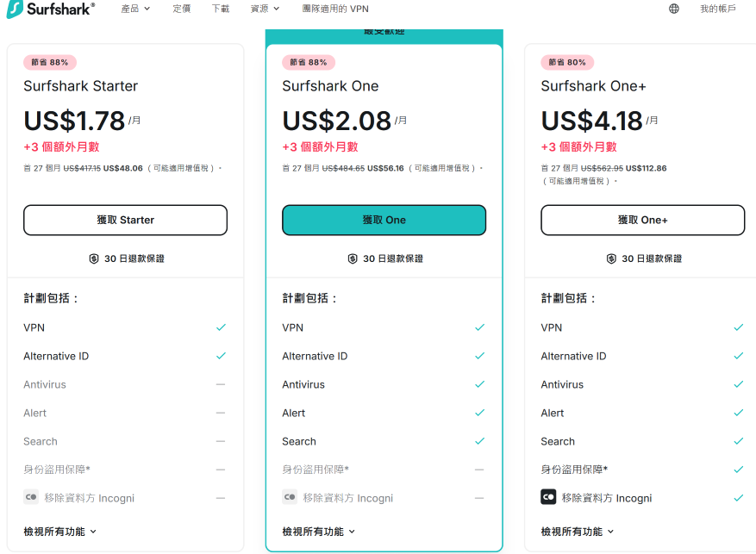Click Incogni checkmark in One+ plan

point(738,498)
